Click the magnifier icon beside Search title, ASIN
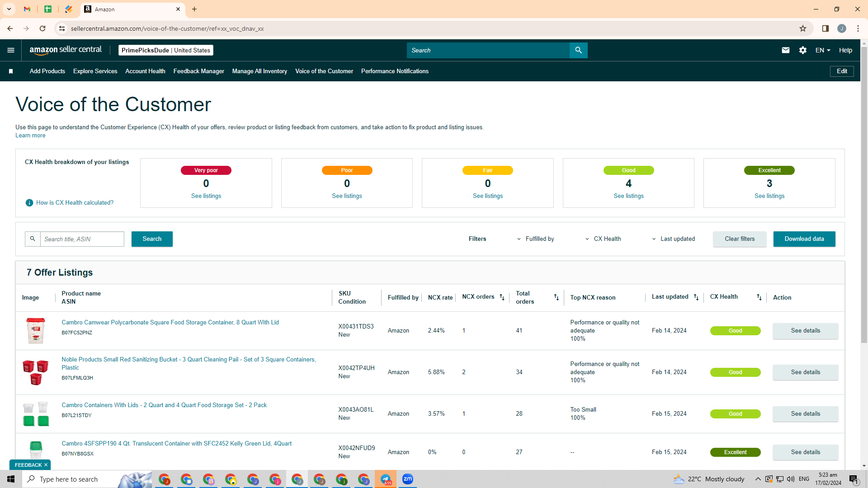Screen dimensions: 868x488 click(x=33, y=239)
